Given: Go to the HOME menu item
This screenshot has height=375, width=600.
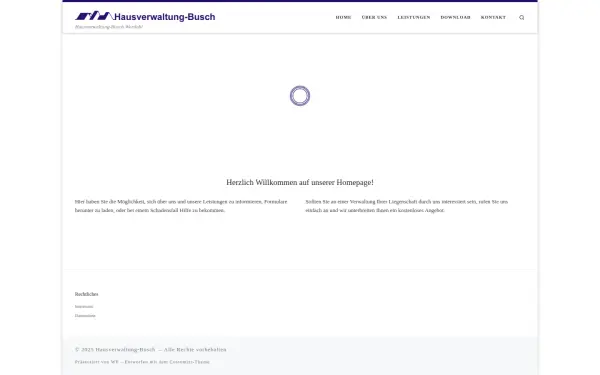Looking at the screenshot, I should 343,17.
